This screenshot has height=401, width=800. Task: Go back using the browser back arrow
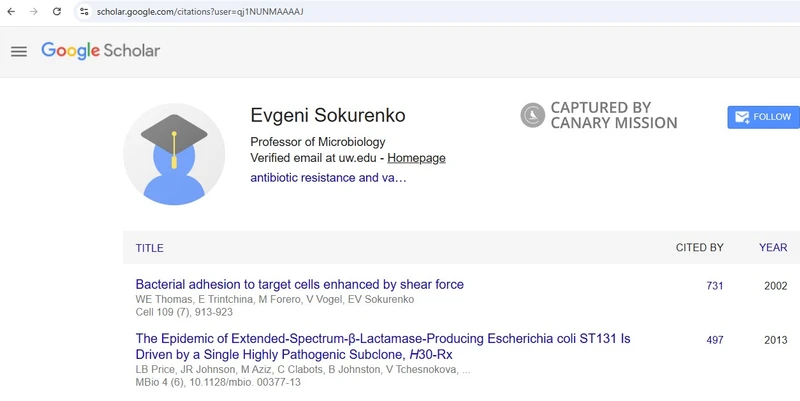tap(11, 11)
